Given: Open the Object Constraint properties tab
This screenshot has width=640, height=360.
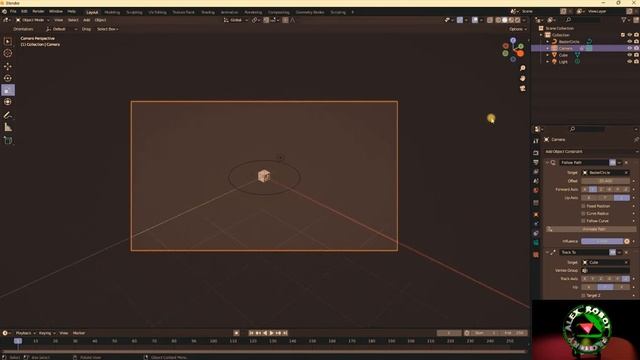Looking at the screenshot, I should tap(536, 233).
